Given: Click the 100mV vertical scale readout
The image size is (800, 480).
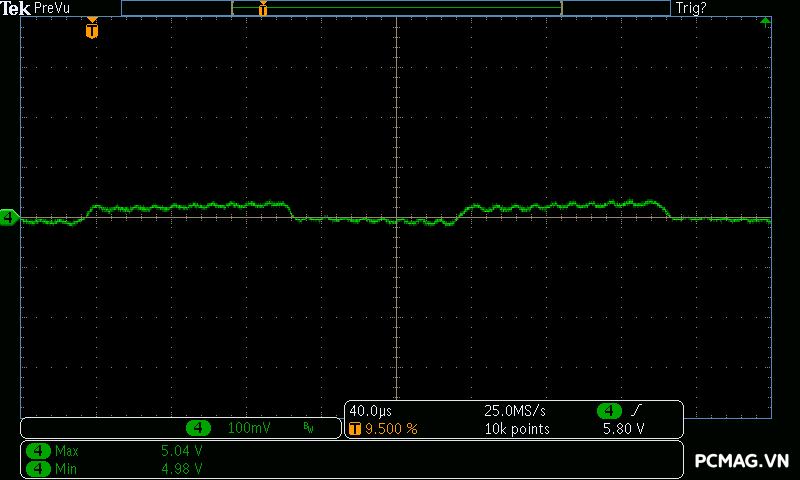Looking at the screenshot, I should tap(249, 428).
